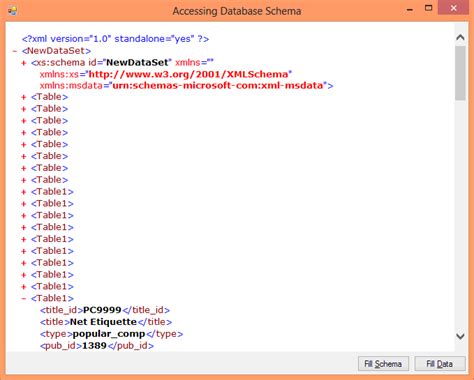Click the vertical scrollbar thumb
The image size is (474, 380).
(x=460, y=73)
